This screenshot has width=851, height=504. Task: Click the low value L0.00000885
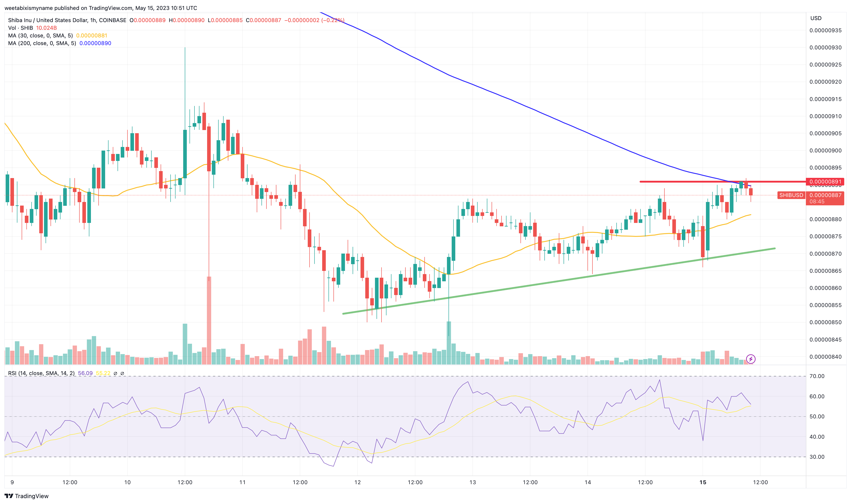(x=225, y=20)
